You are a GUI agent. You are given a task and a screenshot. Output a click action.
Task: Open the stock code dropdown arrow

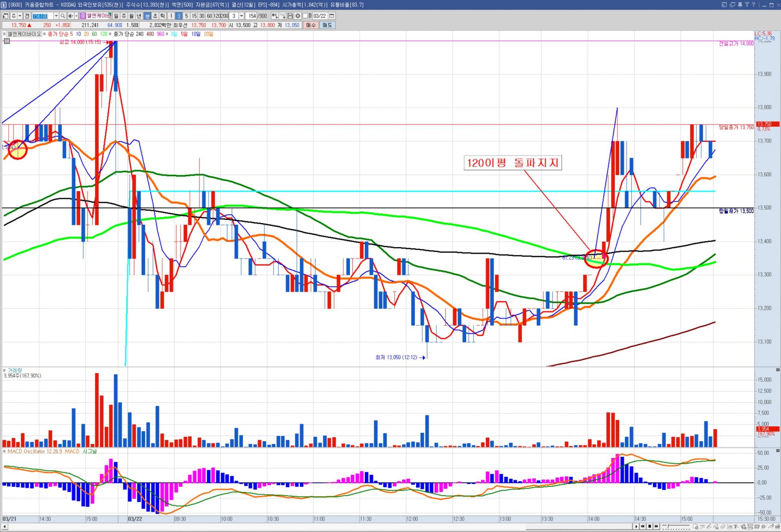point(56,16)
